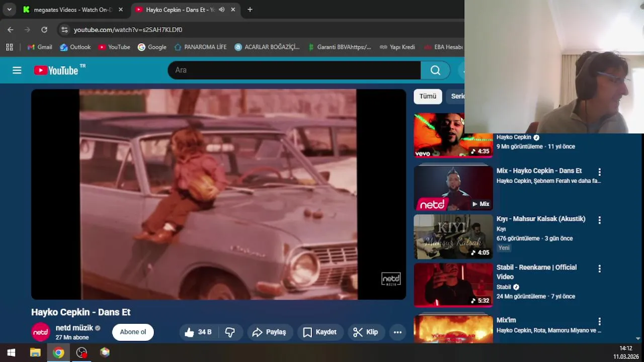
Task: Open the ACARLAR BOĞAZİÇİ bookmark
Action: click(267, 47)
